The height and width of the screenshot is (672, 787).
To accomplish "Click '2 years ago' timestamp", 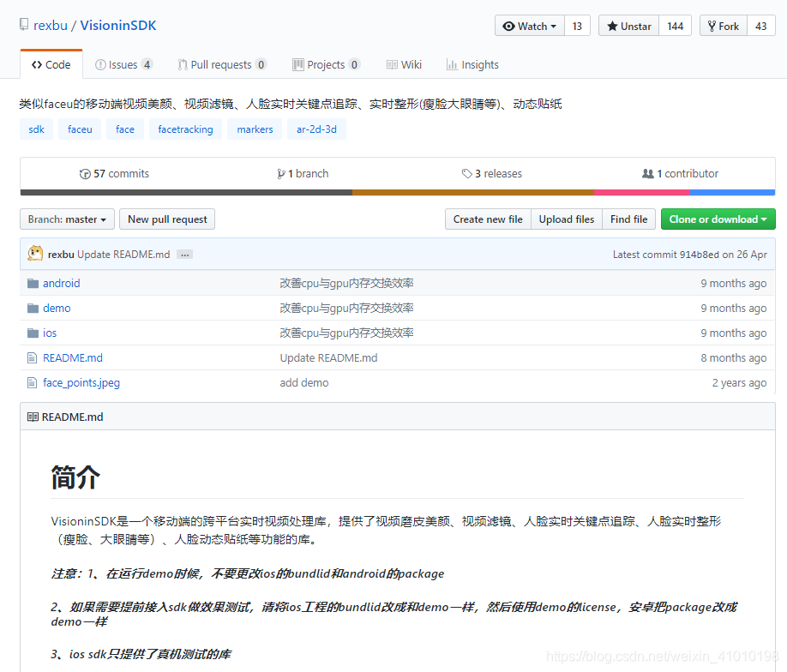I will point(739,383).
